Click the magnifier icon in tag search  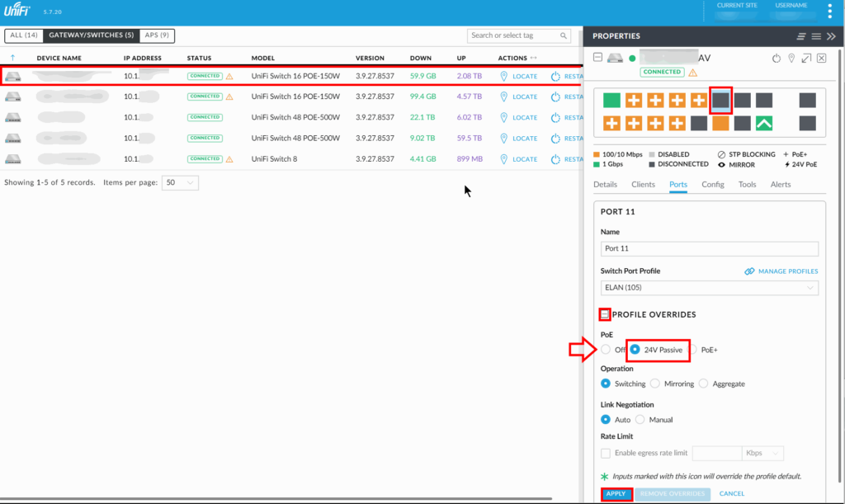click(x=563, y=35)
